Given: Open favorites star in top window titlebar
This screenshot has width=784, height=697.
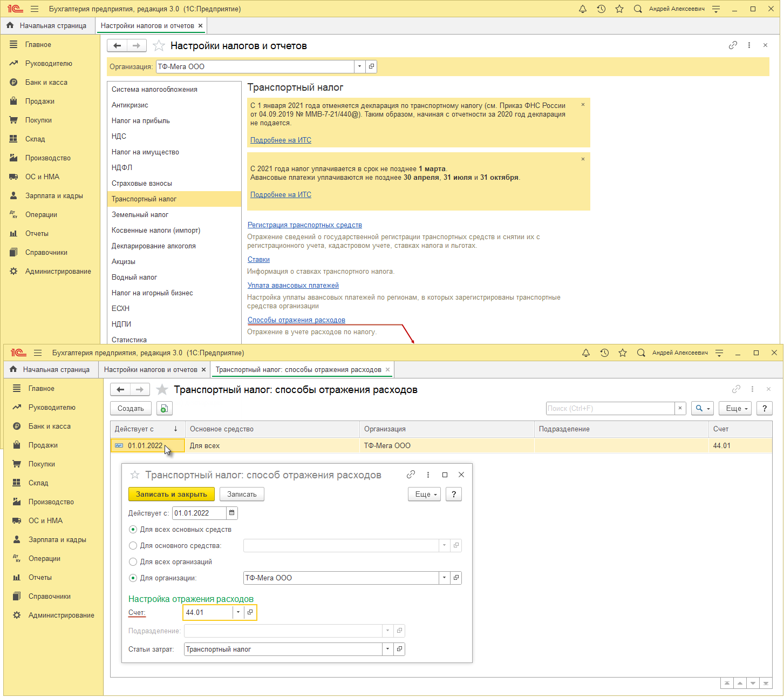Looking at the screenshot, I should click(619, 9).
